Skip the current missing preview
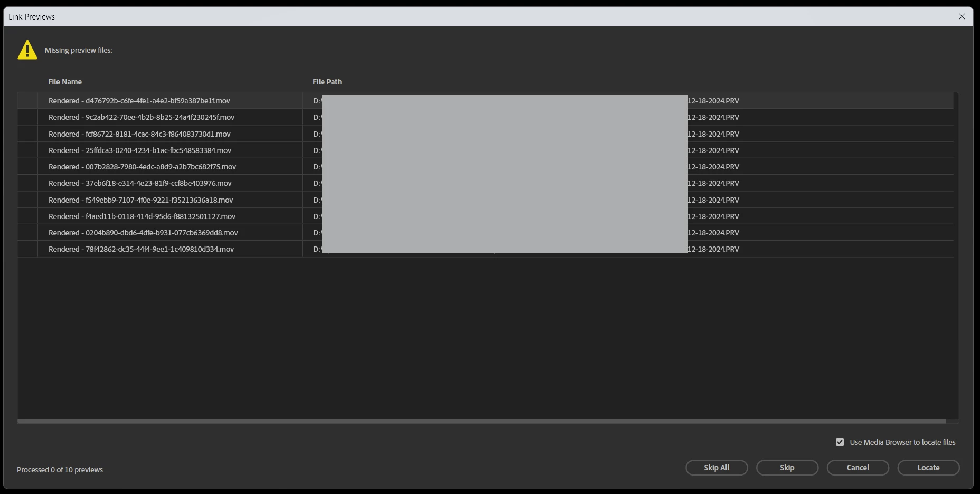980x494 pixels. [x=787, y=468]
